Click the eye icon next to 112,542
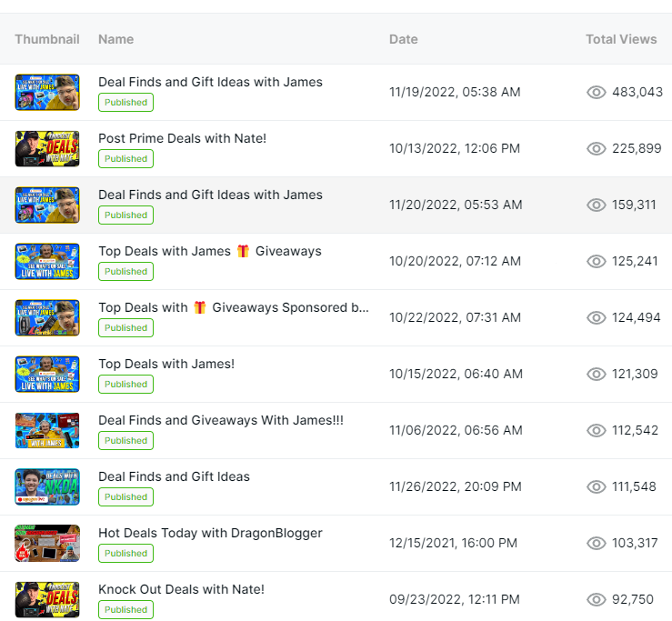The width and height of the screenshot is (672, 621). pos(597,430)
